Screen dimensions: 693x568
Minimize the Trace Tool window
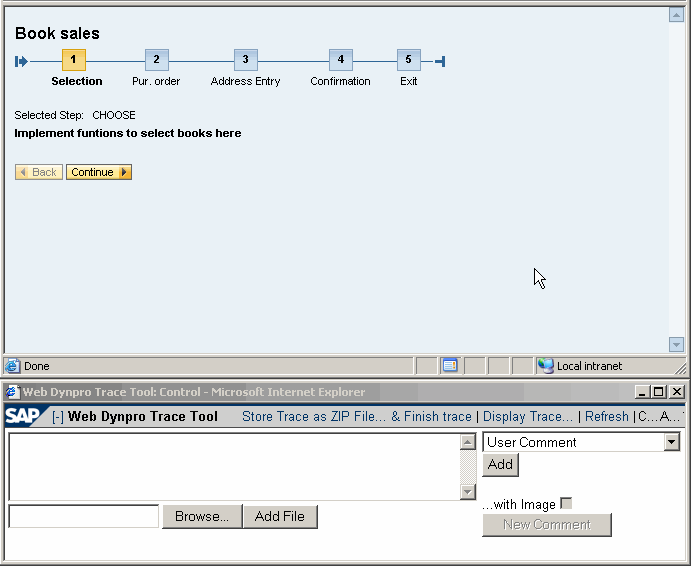click(642, 392)
